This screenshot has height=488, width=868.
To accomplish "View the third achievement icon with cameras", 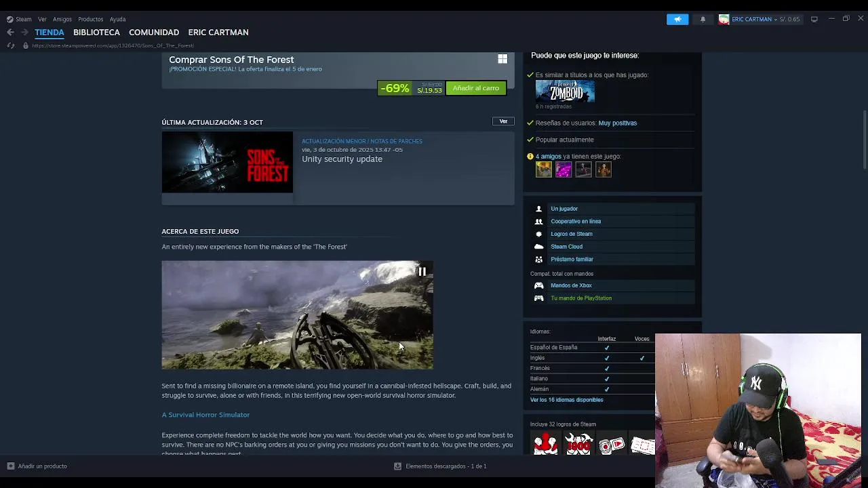I will [x=611, y=444].
